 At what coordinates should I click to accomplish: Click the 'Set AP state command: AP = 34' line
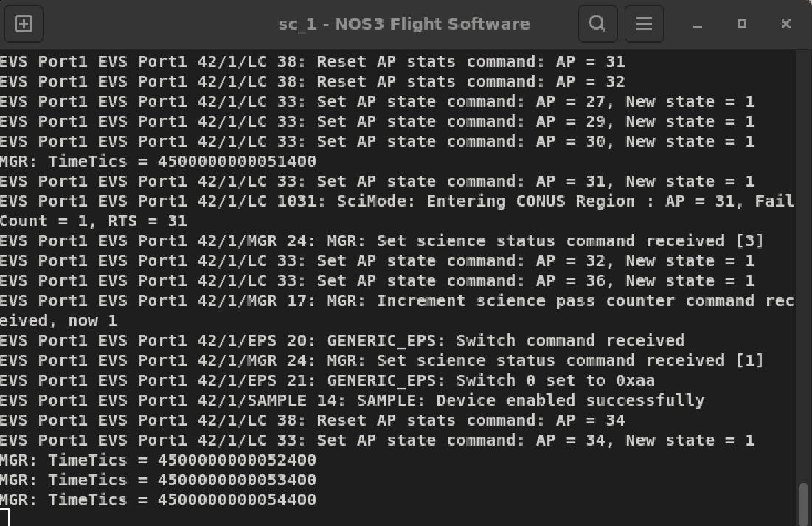pos(377,440)
